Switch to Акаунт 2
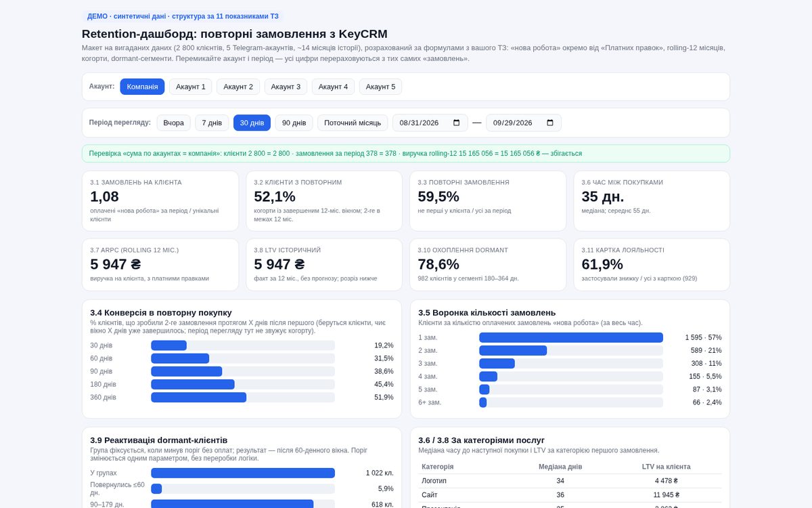 (238, 87)
